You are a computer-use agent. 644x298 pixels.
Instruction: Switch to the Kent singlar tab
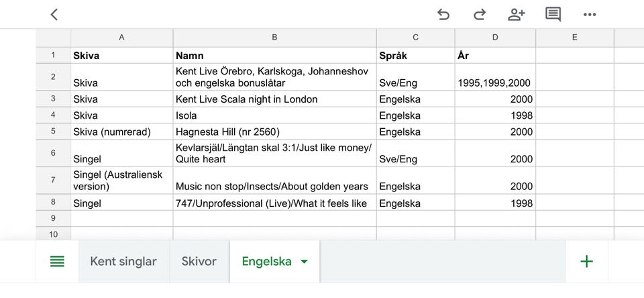point(123,262)
